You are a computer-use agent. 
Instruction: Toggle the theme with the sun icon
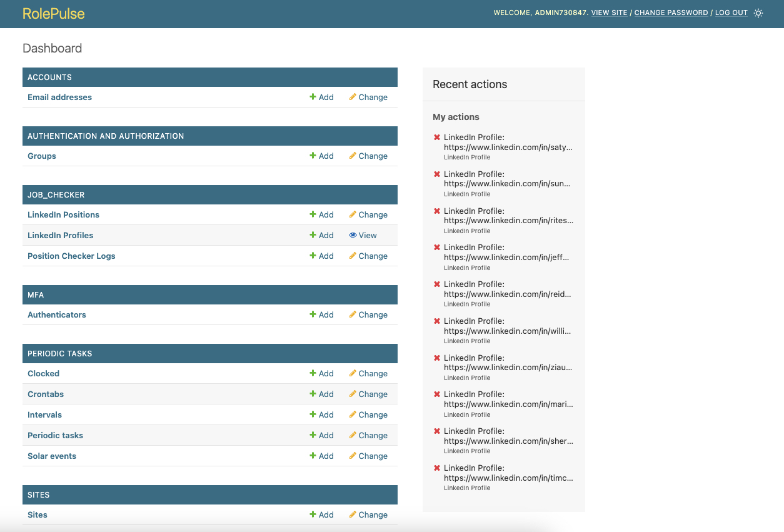[x=758, y=13]
